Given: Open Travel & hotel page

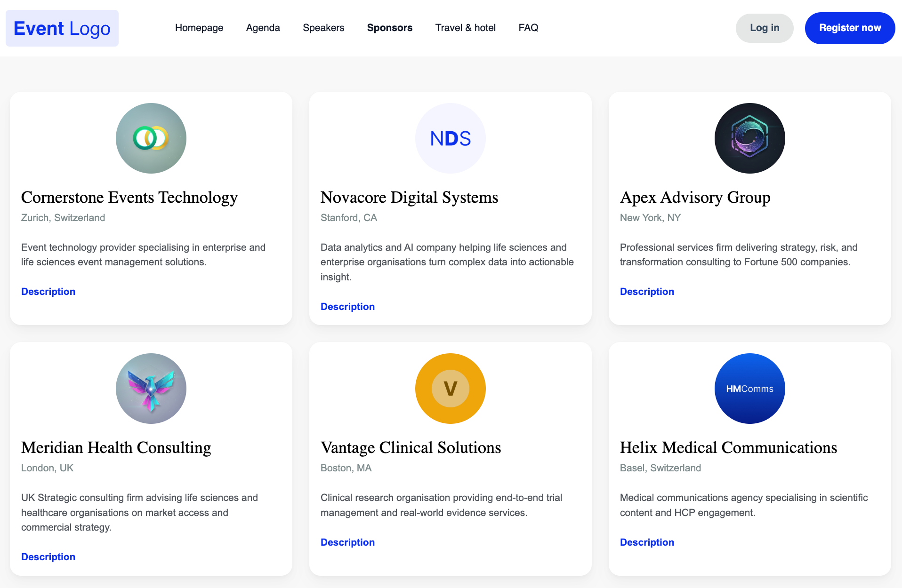Looking at the screenshot, I should [x=466, y=28].
